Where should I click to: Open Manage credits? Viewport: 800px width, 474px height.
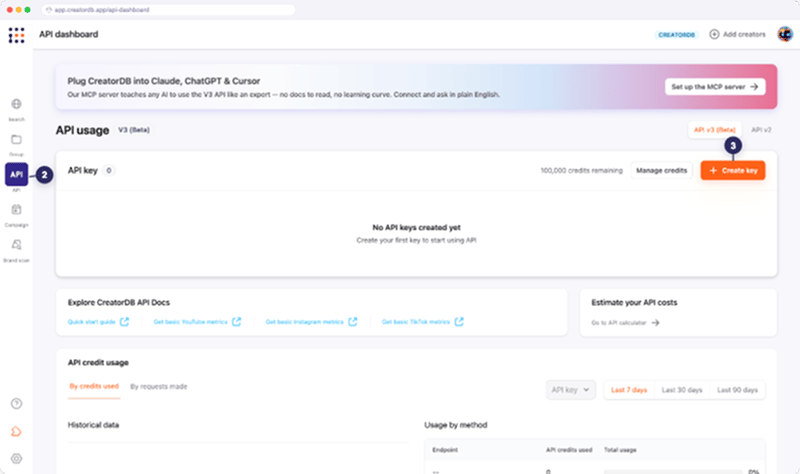coord(661,170)
